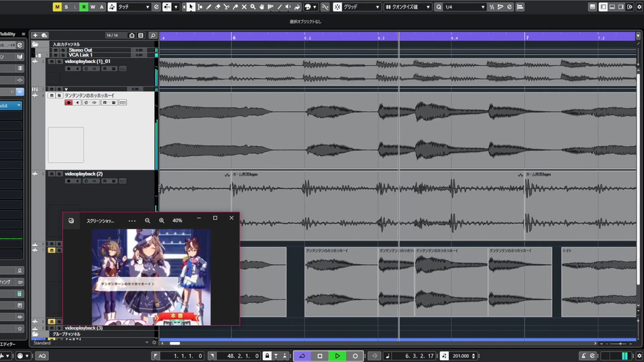This screenshot has width=644, height=362.
Task: Toggle the cycle loop button in transport
Action: click(x=302, y=355)
